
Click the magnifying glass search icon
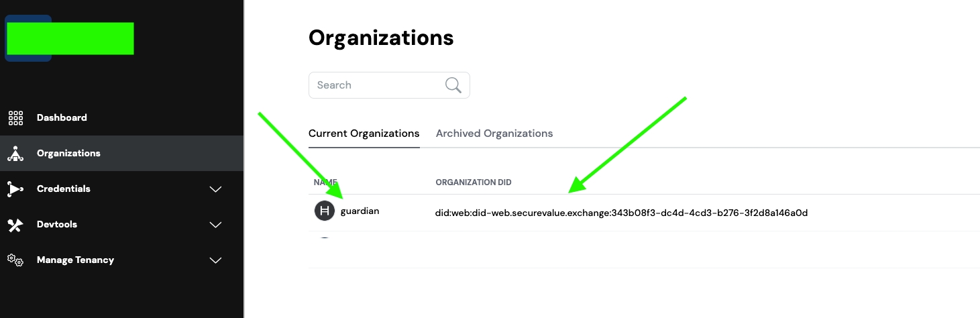pos(453,85)
